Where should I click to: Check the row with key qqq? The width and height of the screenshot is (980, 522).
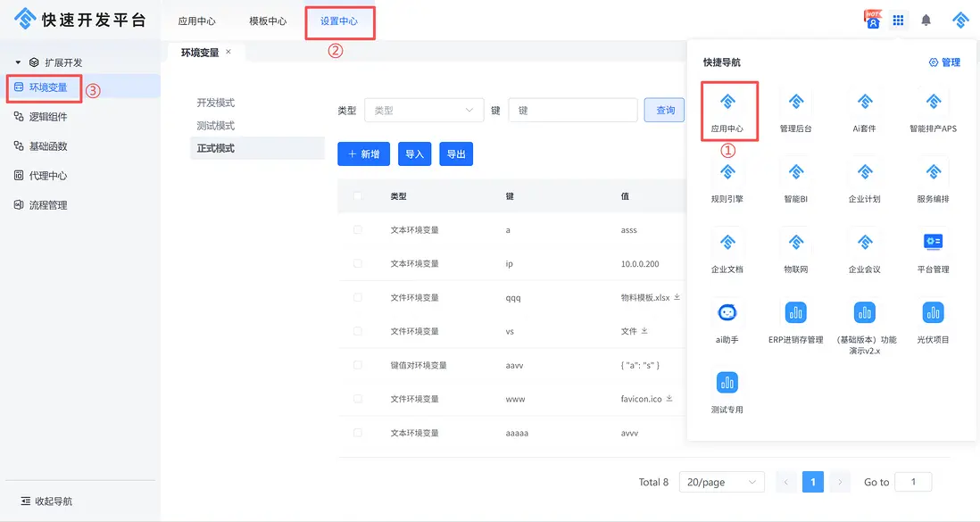[358, 297]
